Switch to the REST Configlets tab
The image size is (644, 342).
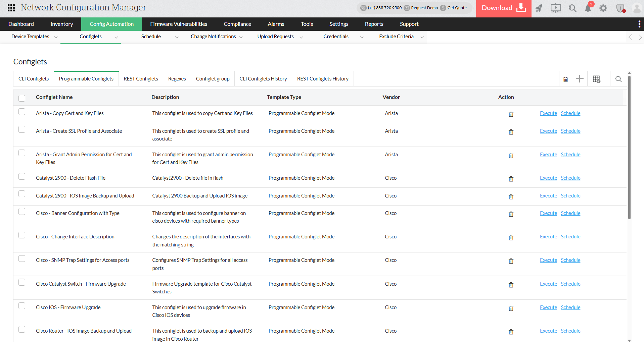(140, 78)
